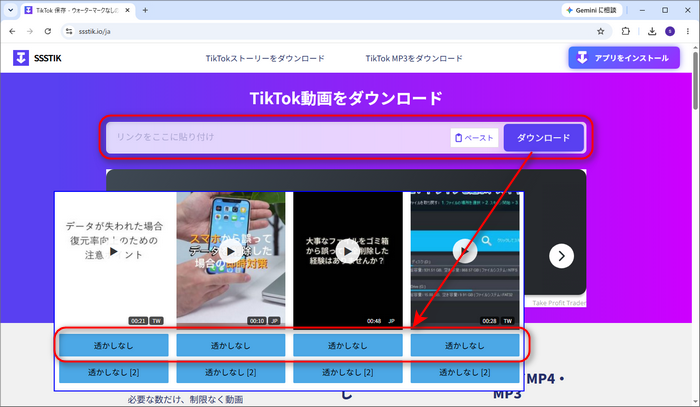Open TikTokストーリーをダウンロード menu link
Image resolution: width=700 pixels, height=407 pixels.
pos(265,58)
